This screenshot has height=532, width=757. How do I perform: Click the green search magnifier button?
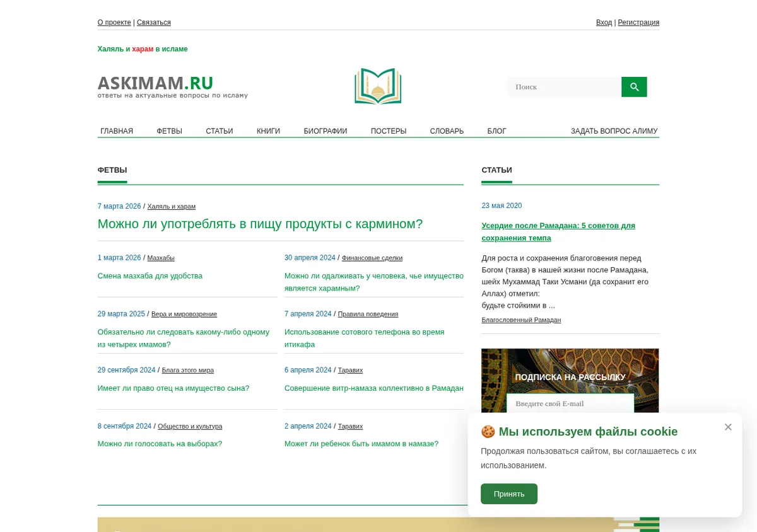(634, 87)
